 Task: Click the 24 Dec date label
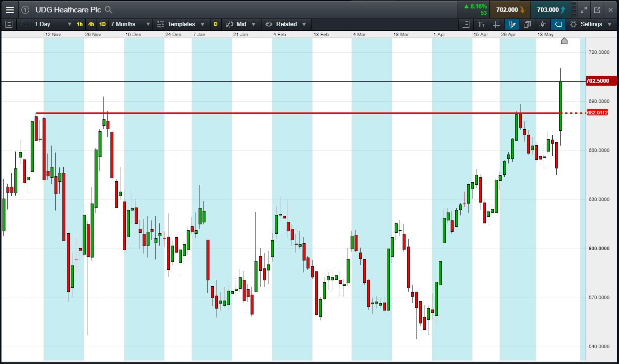(173, 35)
